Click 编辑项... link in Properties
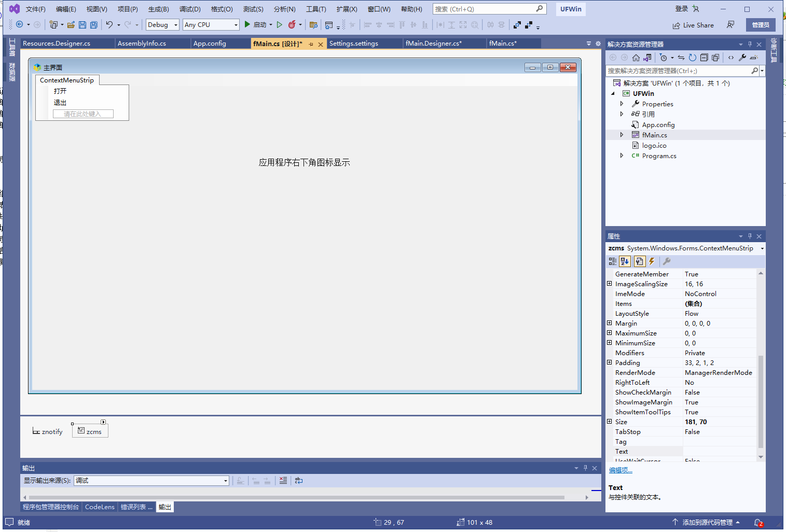The height and width of the screenshot is (532, 786). (620, 470)
